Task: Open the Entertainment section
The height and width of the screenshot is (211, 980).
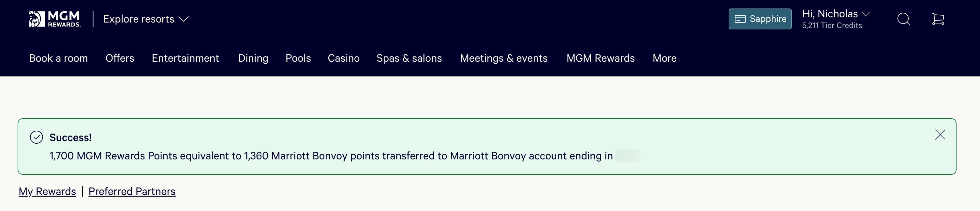Action: [x=185, y=58]
